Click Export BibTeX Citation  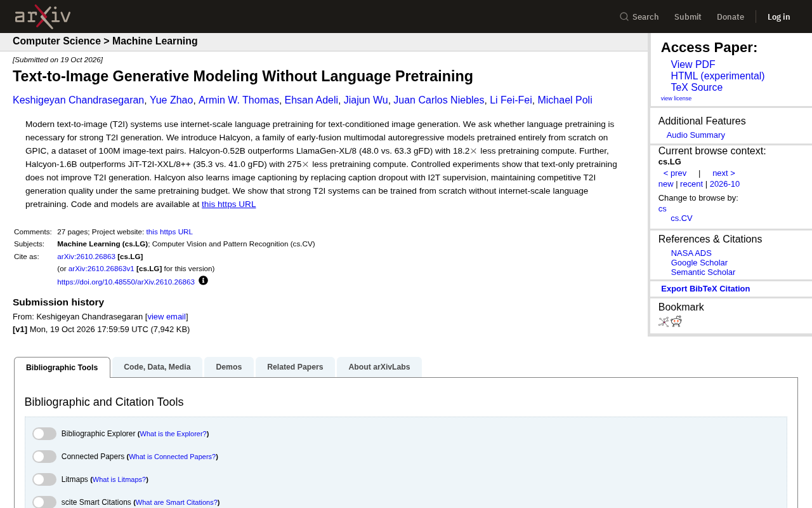705,289
